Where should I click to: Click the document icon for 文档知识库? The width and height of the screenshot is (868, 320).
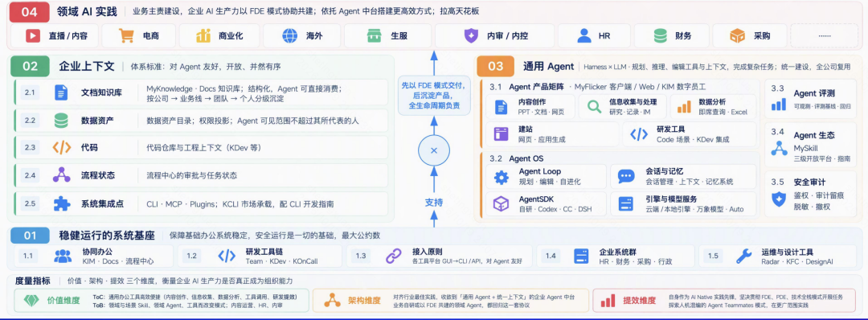tap(61, 92)
